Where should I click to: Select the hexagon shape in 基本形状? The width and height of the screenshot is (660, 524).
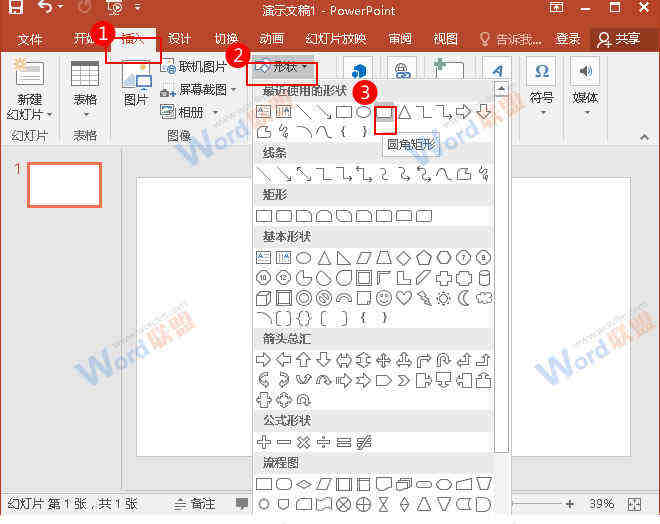click(444, 258)
